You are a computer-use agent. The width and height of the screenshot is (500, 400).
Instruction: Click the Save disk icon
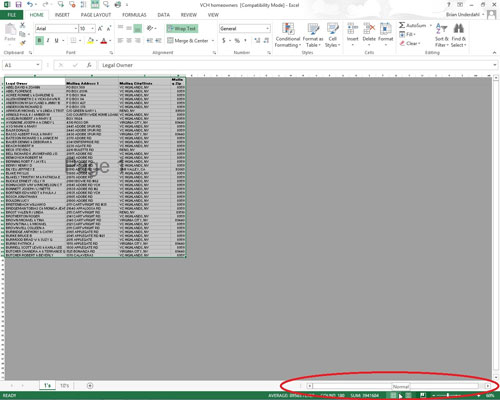[x=18, y=5]
